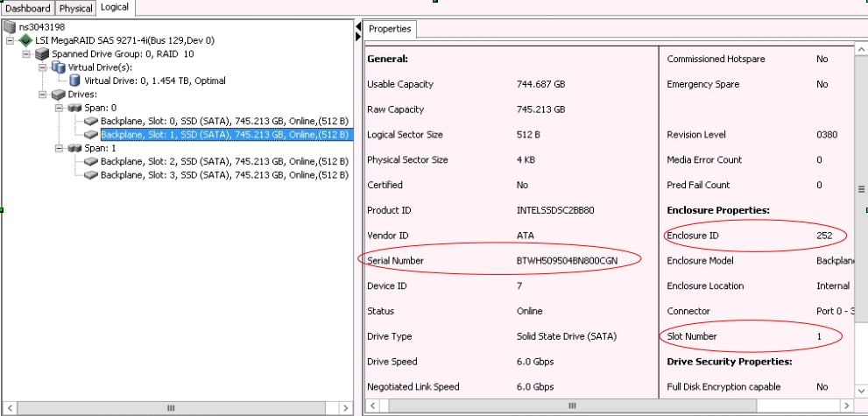Screen dimensions: 868x416
Task: Click the ns3043198 server icon
Action: click(x=11, y=27)
